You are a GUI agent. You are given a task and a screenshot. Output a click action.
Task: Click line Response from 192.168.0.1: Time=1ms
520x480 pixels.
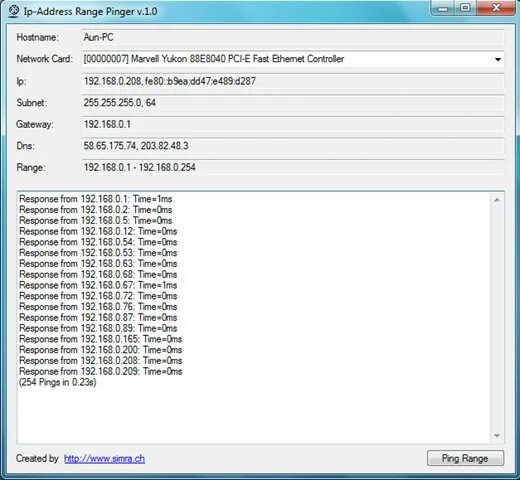pos(96,199)
